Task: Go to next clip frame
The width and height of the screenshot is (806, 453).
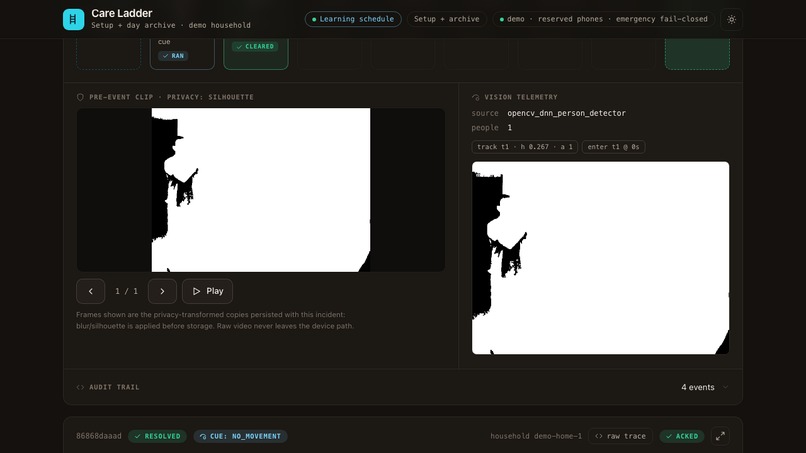Action: pyautogui.click(x=162, y=291)
